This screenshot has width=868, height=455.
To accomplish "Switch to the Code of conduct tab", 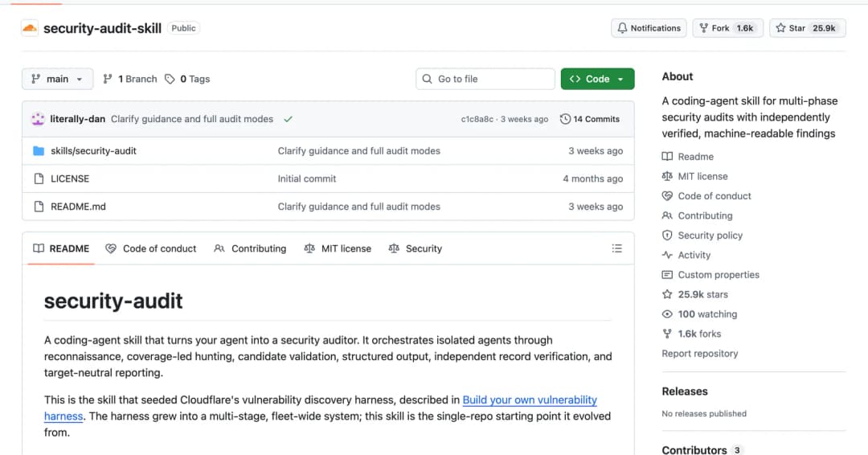I will [x=150, y=248].
